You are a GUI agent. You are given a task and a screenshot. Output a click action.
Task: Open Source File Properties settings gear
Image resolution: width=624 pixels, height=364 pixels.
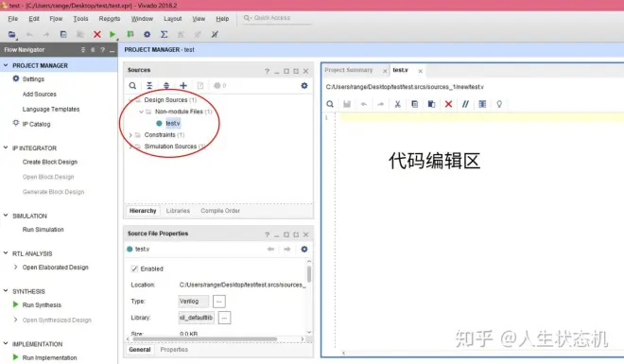tap(304, 249)
